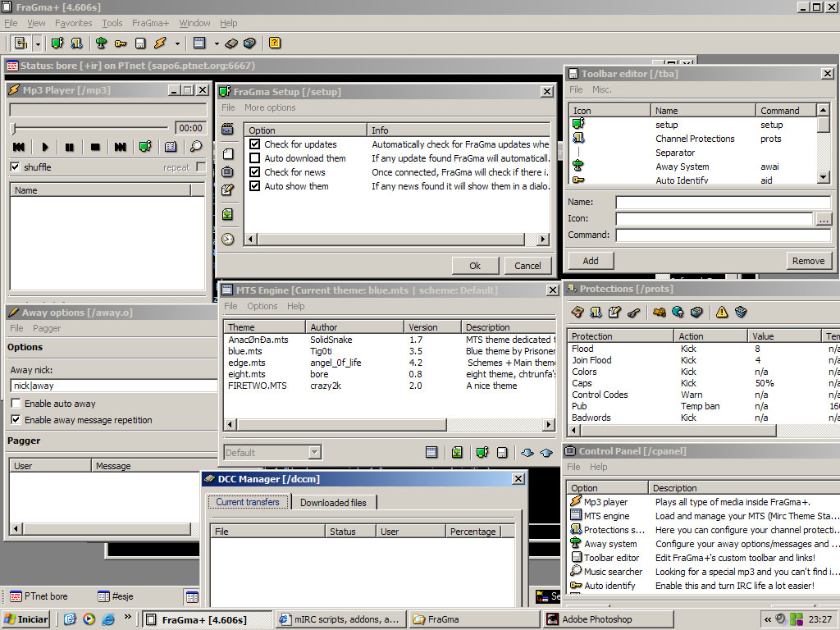
Task: Click Cancel in FraGma Setup
Action: click(527, 266)
